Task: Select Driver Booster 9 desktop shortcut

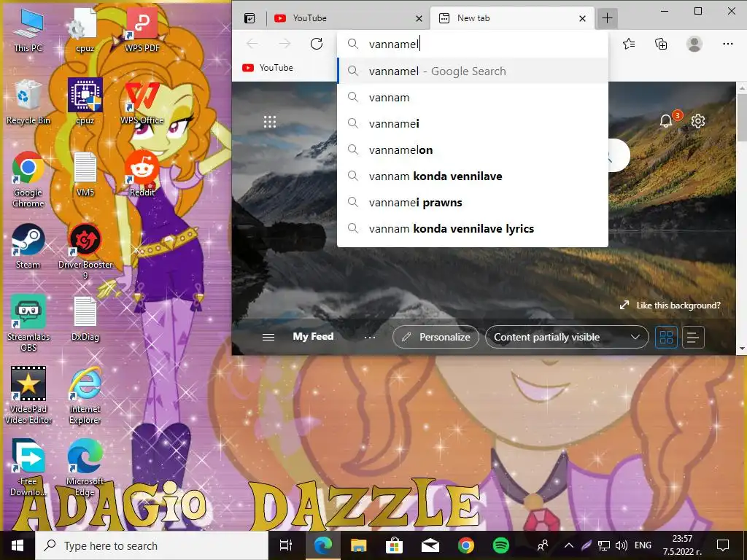Action: click(85, 252)
